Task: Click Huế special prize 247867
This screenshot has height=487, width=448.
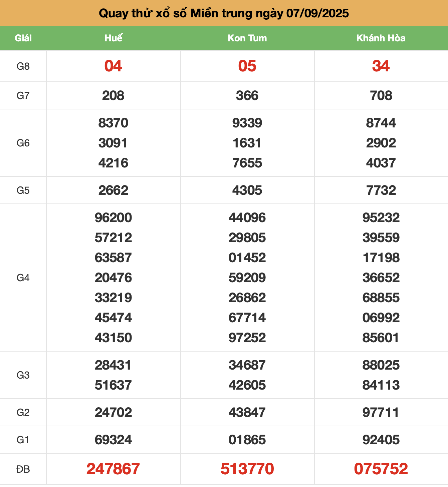Action: [113, 469]
